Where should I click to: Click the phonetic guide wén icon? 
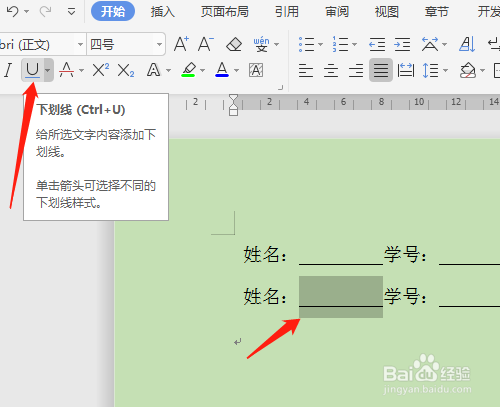click(x=261, y=44)
